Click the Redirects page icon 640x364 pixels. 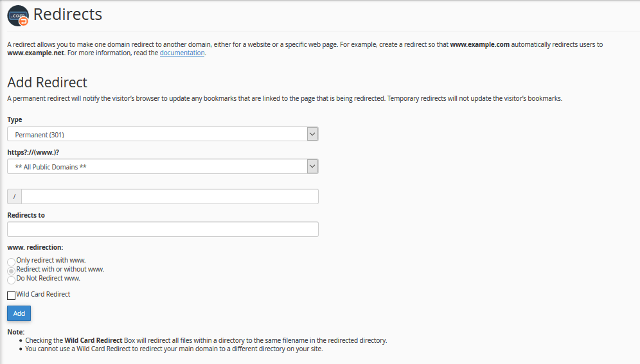click(18, 15)
